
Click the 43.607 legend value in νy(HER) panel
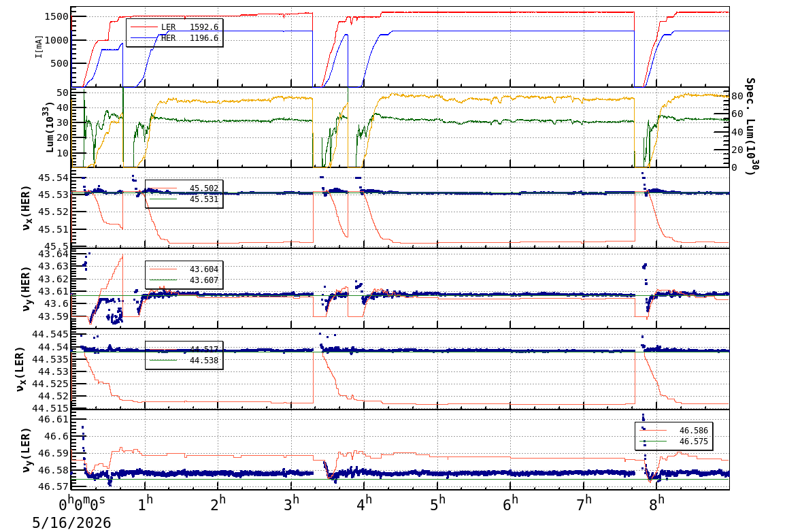[x=204, y=280]
